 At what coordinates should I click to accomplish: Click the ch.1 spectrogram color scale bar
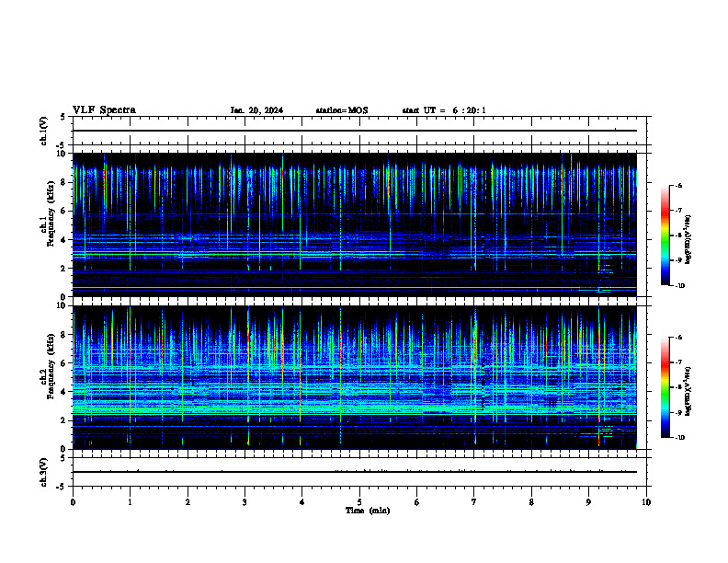(665, 236)
